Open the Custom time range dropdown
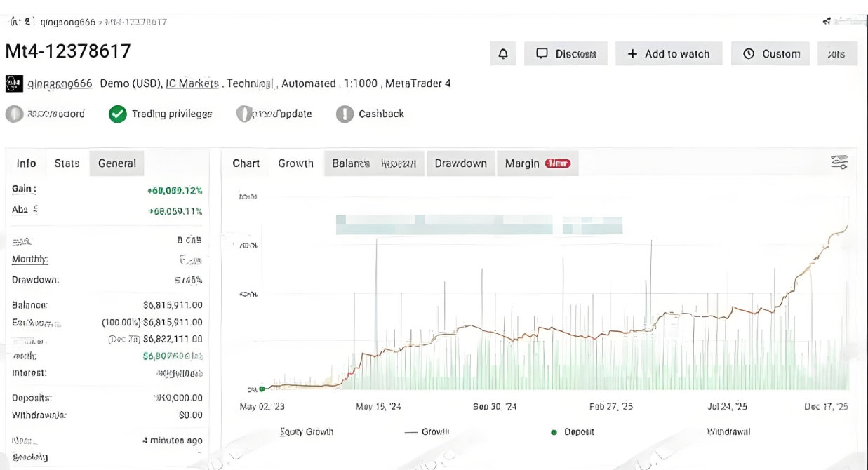 pos(770,54)
